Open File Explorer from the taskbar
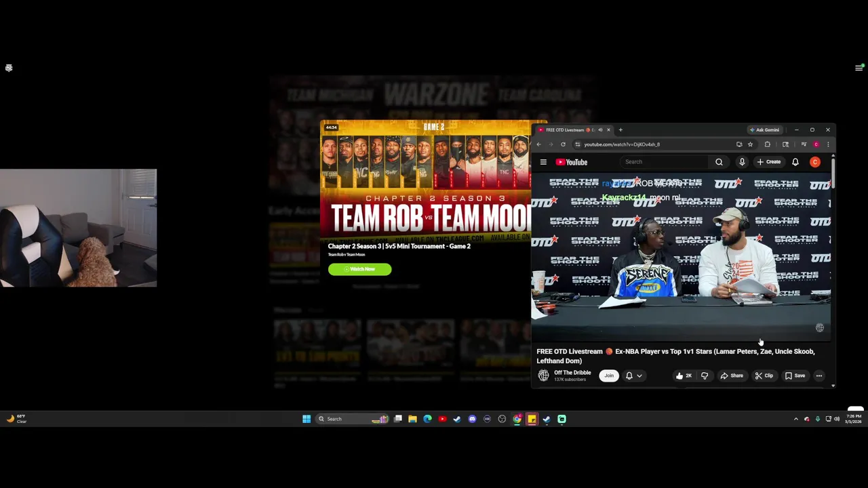The height and width of the screenshot is (488, 868). 412,419
